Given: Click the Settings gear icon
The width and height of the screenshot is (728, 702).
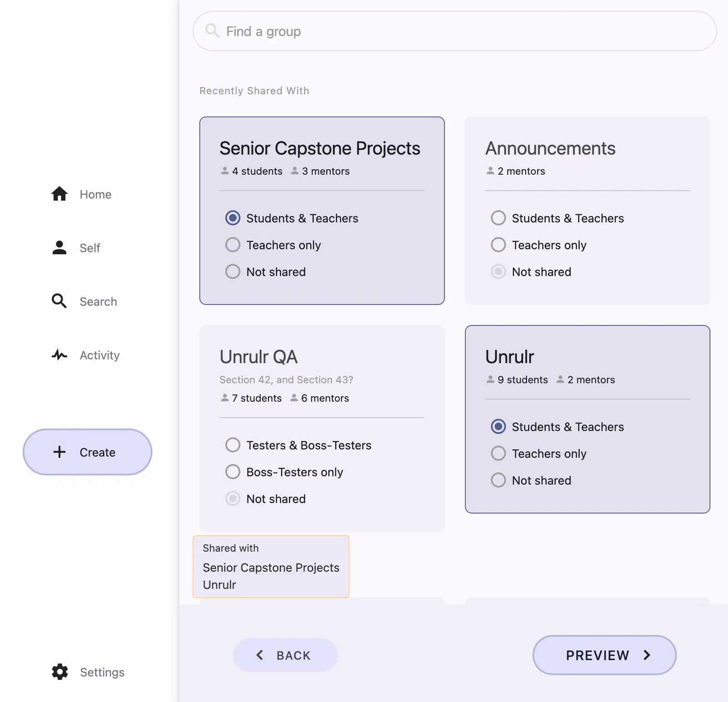Looking at the screenshot, I should click(x=60, y=672).
